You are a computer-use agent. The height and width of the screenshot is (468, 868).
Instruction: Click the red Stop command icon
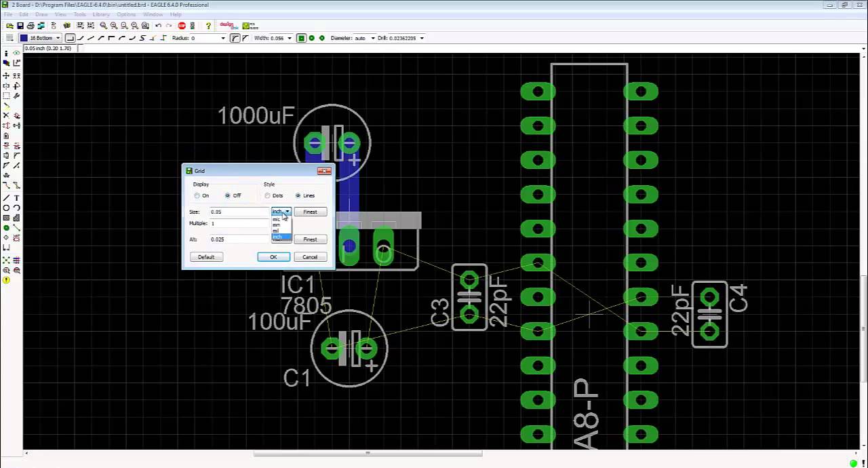(x=182, y=26)
